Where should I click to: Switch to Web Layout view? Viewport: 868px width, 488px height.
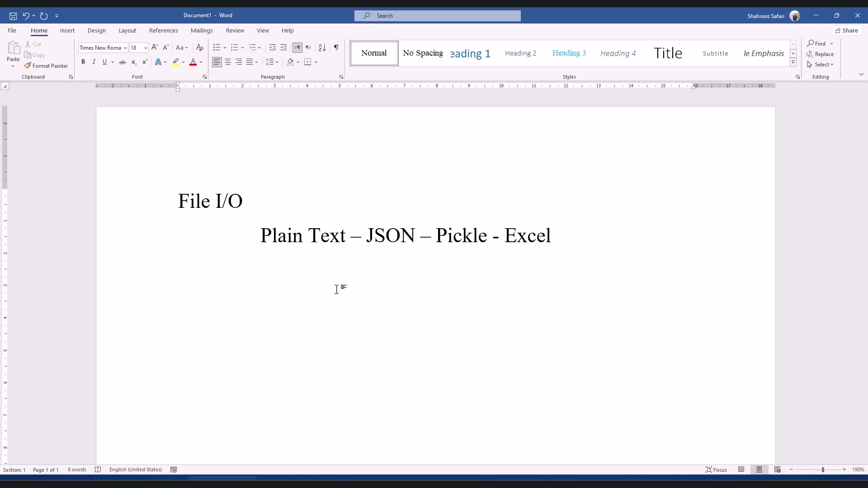point(778,470)
